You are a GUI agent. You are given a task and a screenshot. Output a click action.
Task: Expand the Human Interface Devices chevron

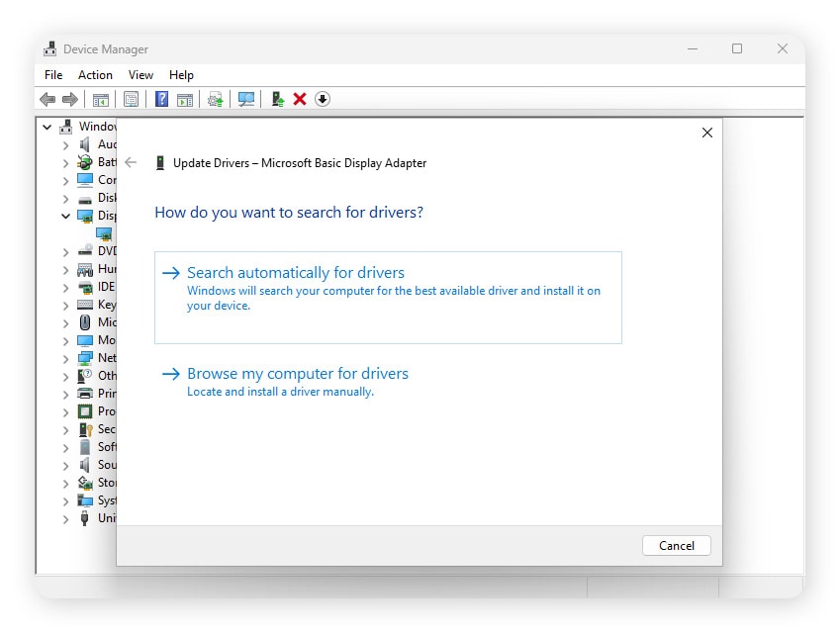pyautogui.click(x=65, y=270)
